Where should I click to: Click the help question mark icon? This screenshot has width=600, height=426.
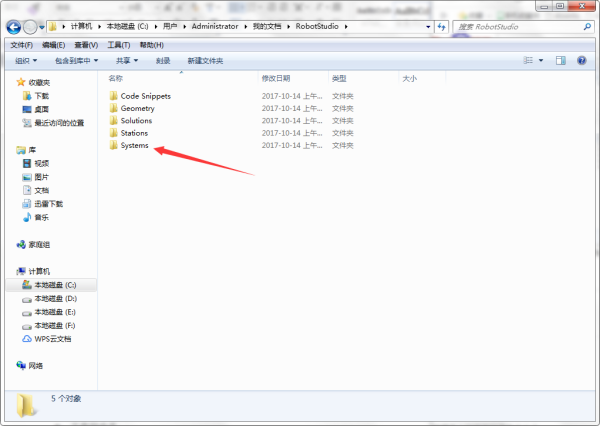coord(581,61)
